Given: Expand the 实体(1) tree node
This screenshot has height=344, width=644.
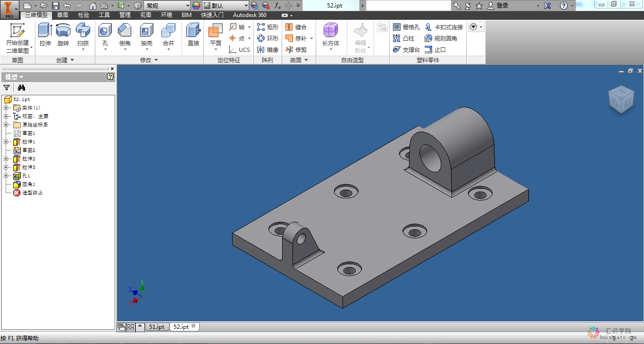Looking at the screenshot, I should click(6, 108).
